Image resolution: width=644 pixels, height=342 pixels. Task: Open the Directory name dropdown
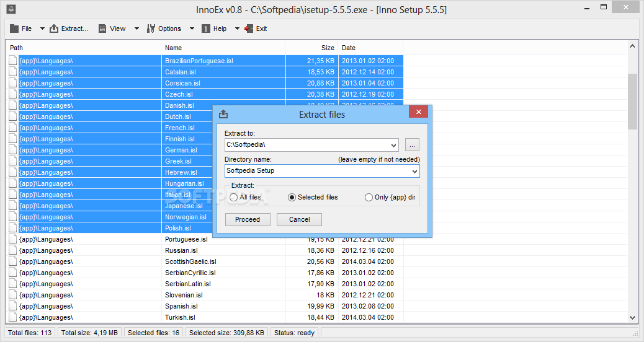[415, 172]
